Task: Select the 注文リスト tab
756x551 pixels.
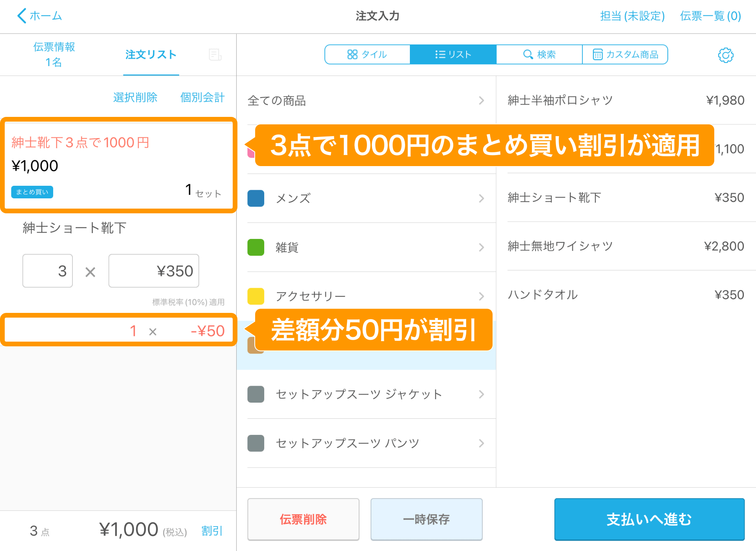Action: click(x=151, y=54)
